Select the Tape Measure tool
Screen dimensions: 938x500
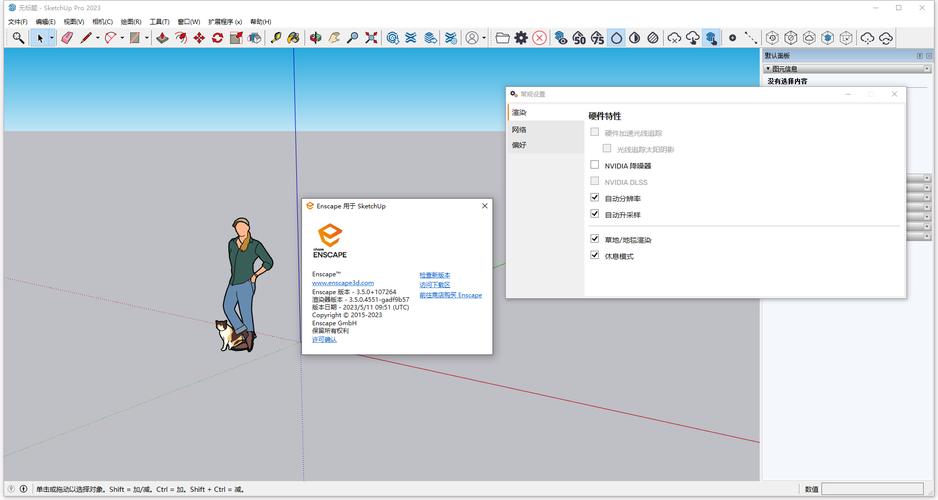(x=276, y=38)
